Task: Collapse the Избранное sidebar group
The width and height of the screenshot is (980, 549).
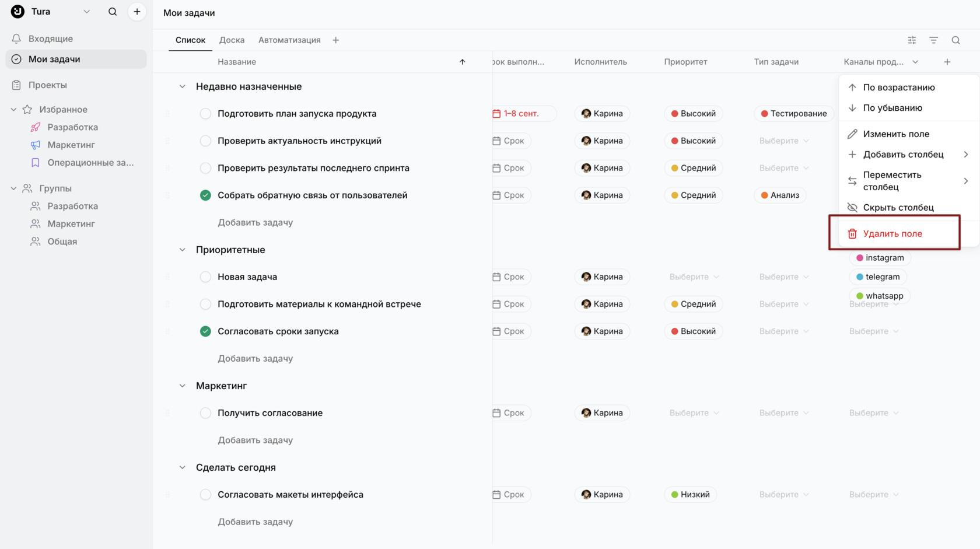Action: point(14,110)
